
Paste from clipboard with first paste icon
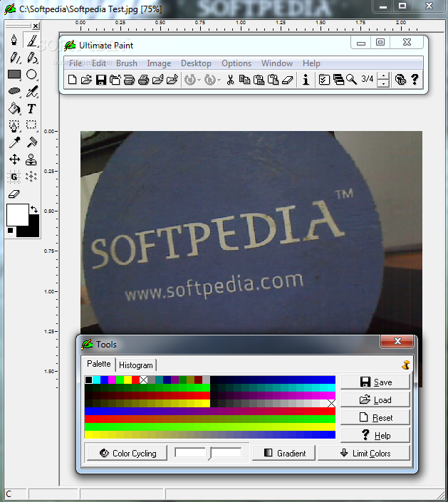click(259, 80)
